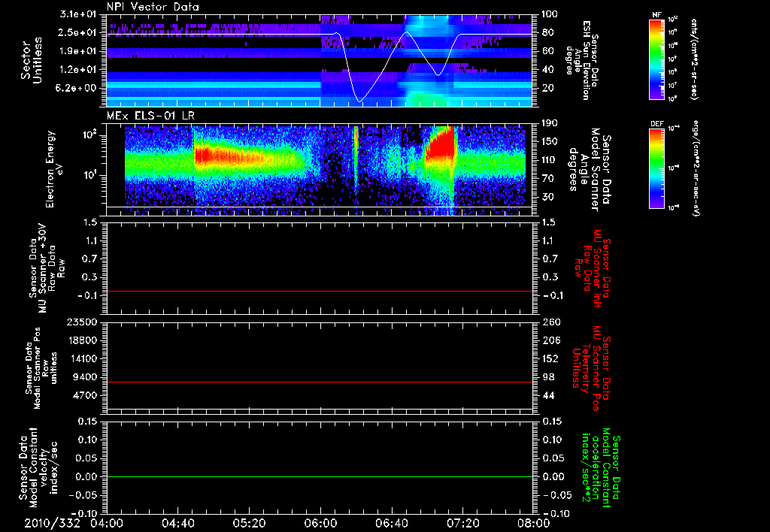770x532 pixels.
Task: Click the white sun elevation curve dip
Action: tap(359, 101)
